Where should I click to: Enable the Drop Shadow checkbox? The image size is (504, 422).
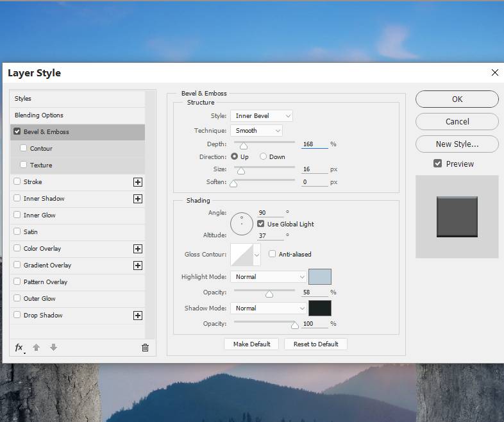pyautogui.click(x=17, y=315)
